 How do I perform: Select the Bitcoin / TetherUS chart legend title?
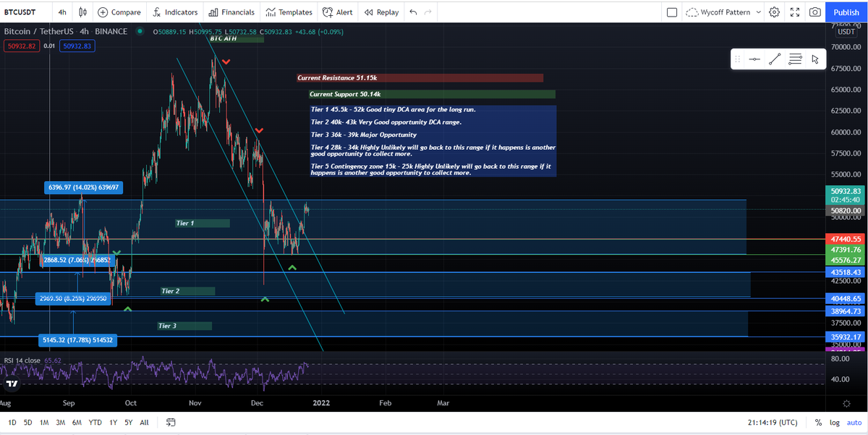[66, 31]
